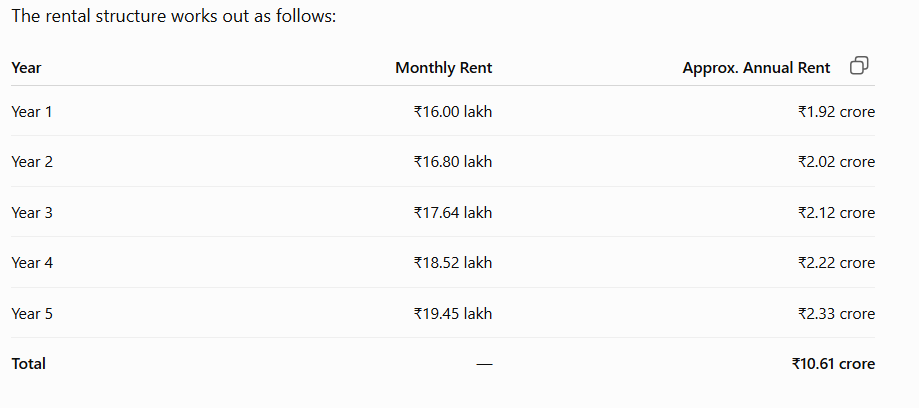Select the Year 1 row label
Image resolution: width=919 pixels, height=408 pixels.
click(32, 111)
